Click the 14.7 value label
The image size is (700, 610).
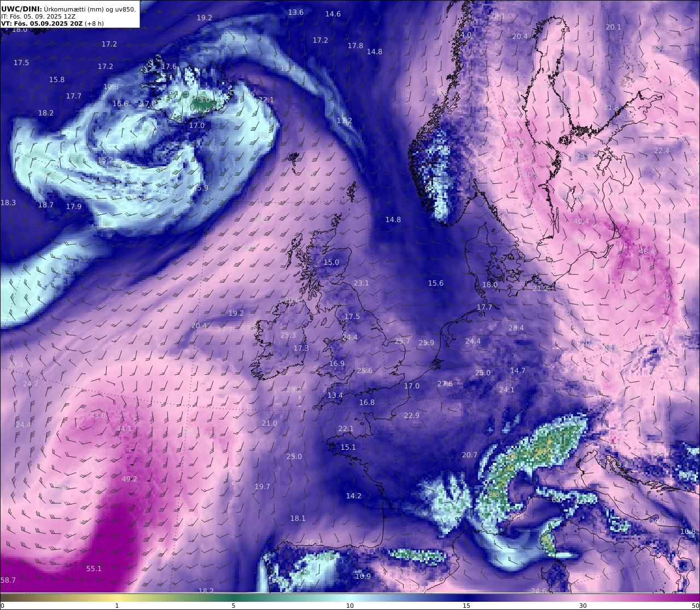pyautogui.click(x=518, y=370)
